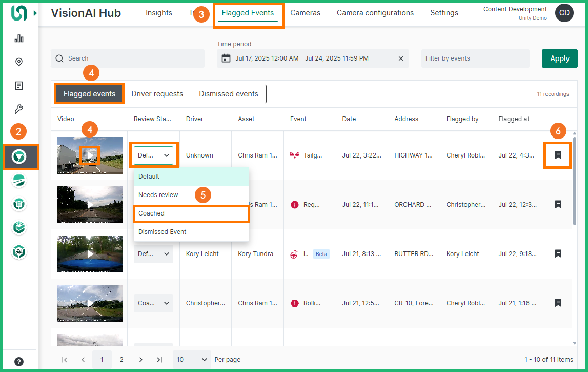Open the Cameras tab
This screenshot has width=588, height=372.
point(305,13)
